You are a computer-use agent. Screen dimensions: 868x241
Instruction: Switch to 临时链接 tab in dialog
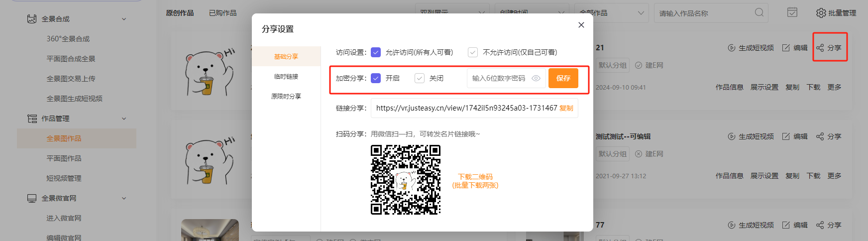[x=286, y=77]
